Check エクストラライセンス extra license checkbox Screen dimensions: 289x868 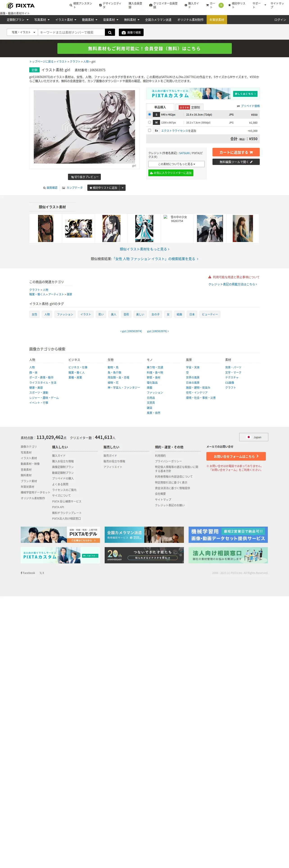pyautogui.click(x=149, y=130)
